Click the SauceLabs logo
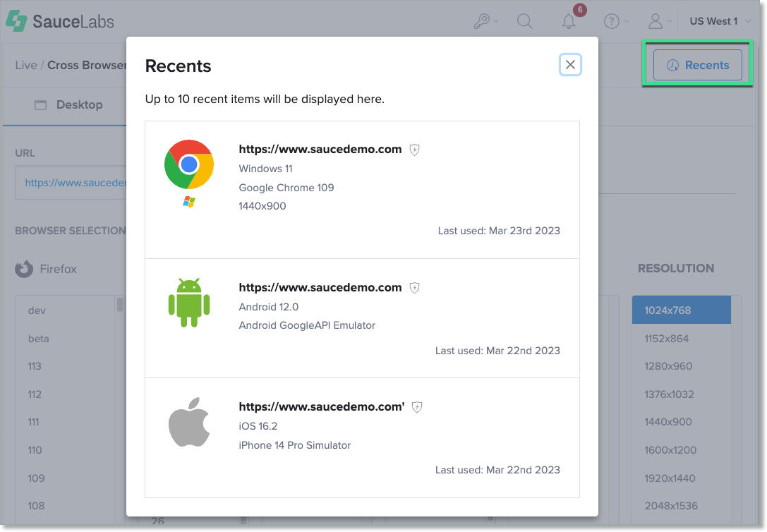Viewport: 767px width, 532px height. (60, 22)
